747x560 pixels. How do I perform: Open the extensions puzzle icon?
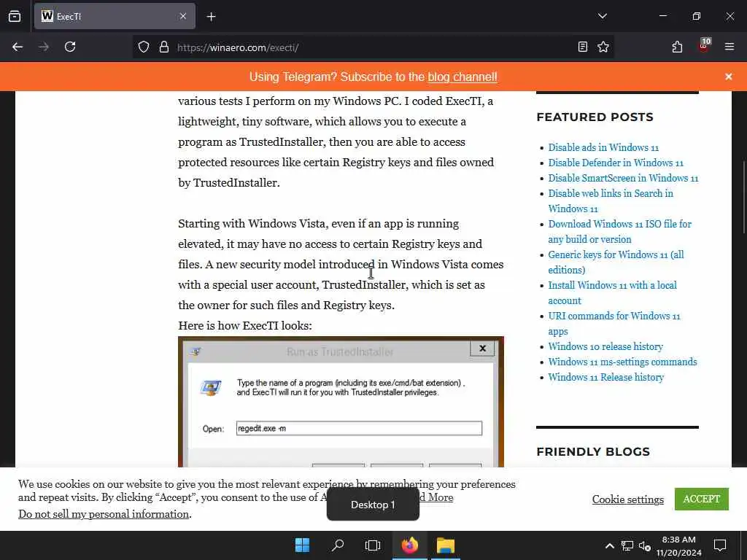point(677,47)
